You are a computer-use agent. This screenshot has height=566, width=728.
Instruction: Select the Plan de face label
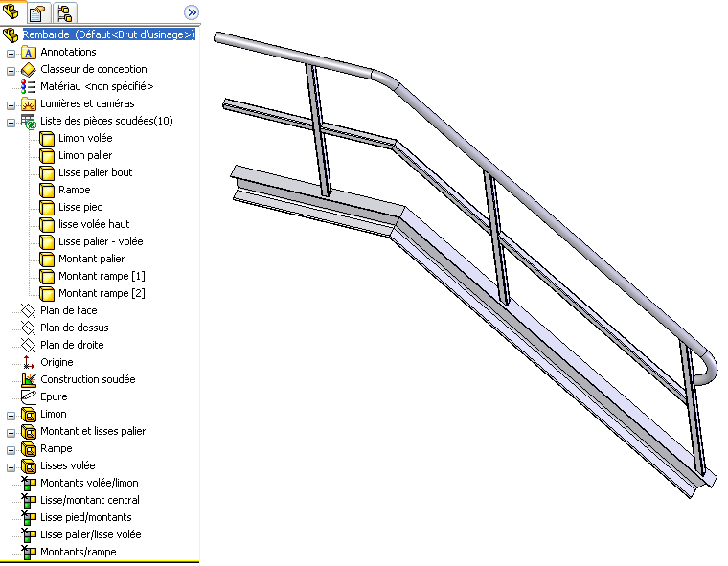point(69,310)
